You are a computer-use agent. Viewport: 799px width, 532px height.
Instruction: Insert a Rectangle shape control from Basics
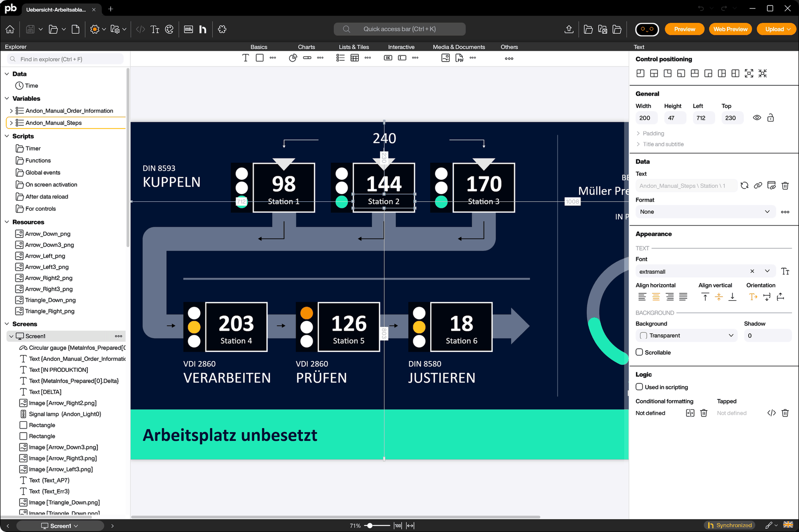click(260, 58)
